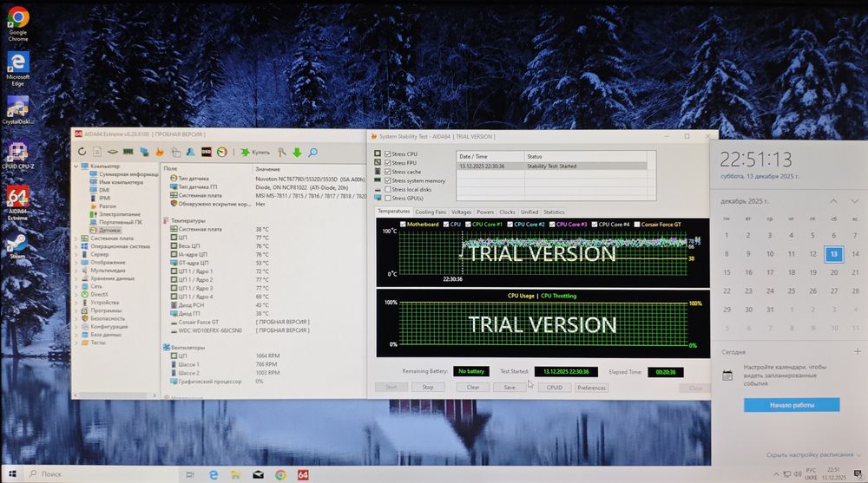Toggle CPU Core #1 graph checkbox
868x483 pixels.
pos(468,224)
